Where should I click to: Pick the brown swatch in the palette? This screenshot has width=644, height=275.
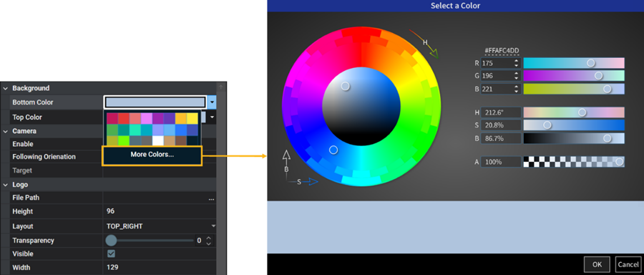[x=181, y=140]
